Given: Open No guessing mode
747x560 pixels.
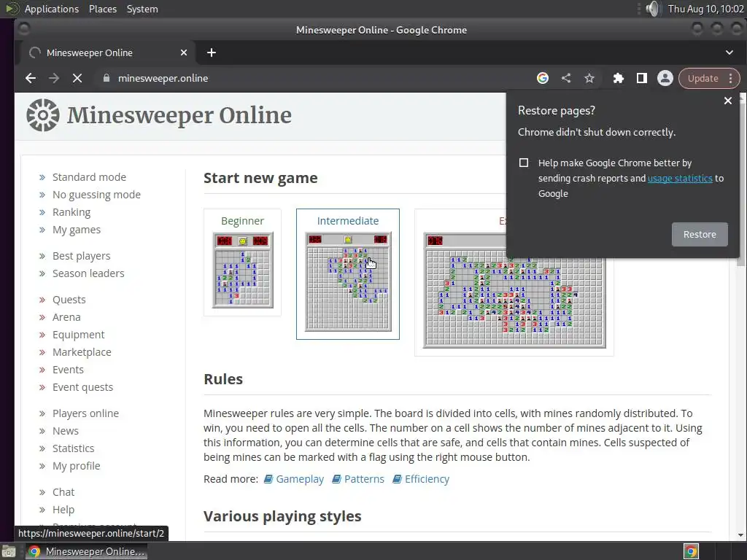Looking at the screenshot, I should pos(96,195).
